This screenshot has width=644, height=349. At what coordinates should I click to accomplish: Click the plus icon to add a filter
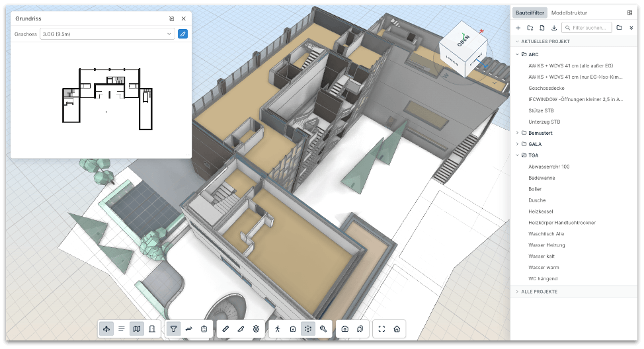tap(518, 28)
